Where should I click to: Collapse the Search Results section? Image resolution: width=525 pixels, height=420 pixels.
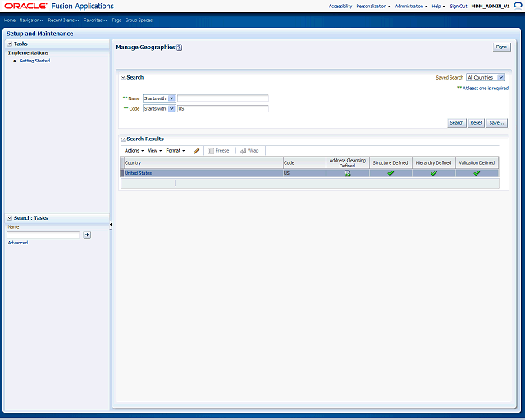(x=123, y=139)
